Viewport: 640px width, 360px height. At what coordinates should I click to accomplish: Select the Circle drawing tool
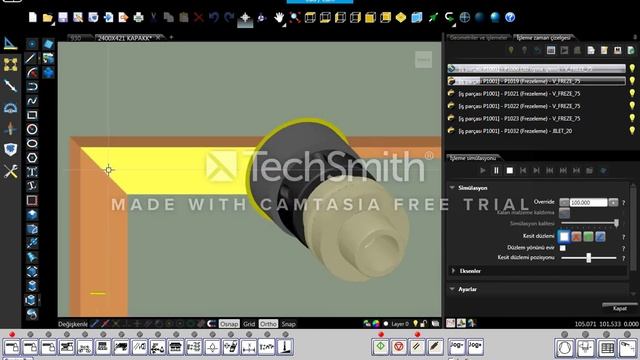coord(32,129)
